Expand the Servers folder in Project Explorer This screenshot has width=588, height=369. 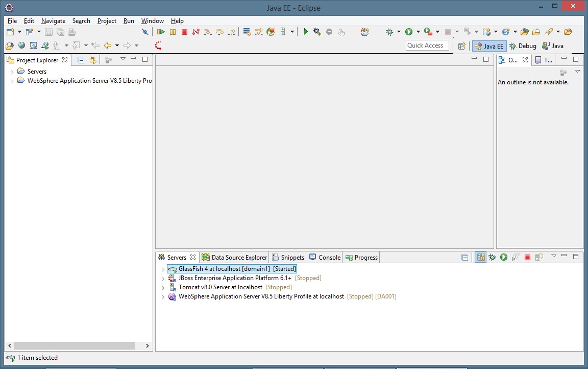tap(12, 72)
